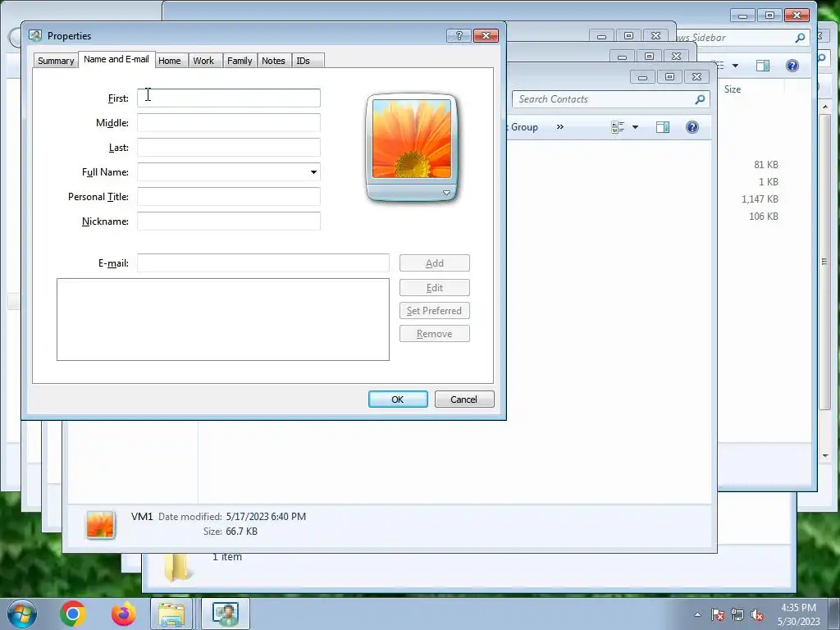Open the Contacts views dropdown arrow

[636, 127]
